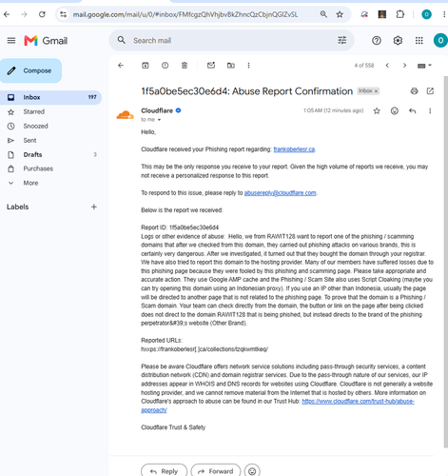Click the 'Cloudflare Trust & Safety' signature
The height and width of the screenshot is (476, 448).
173,427
